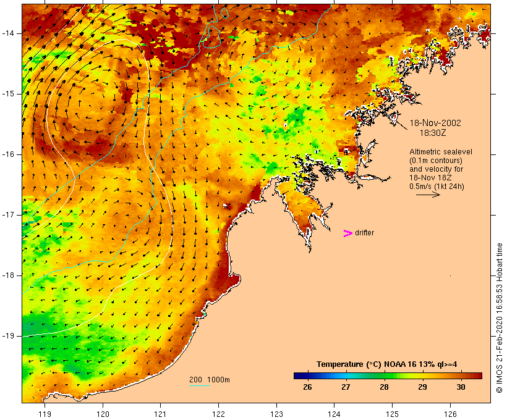
Task: Click the dark red end of temperature color bar
Action: pos(479,376)
